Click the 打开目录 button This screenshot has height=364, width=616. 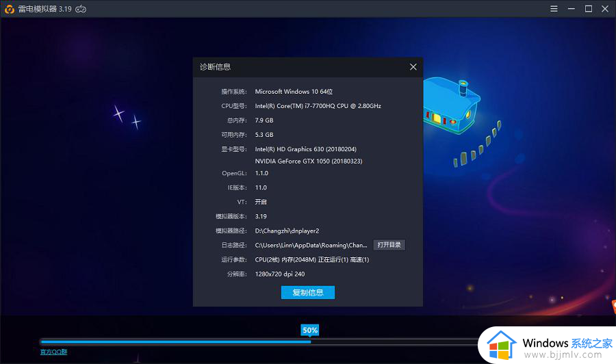click(x=389, y=245)
